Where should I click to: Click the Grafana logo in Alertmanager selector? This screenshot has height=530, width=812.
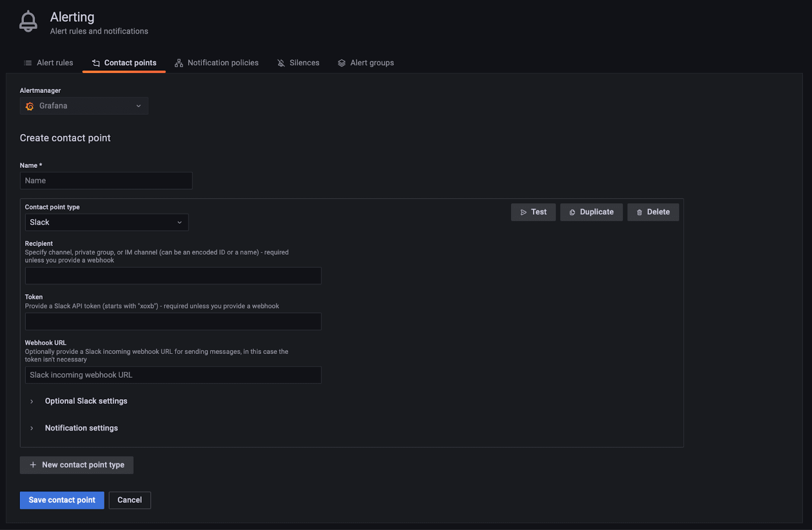click(x=30, y=106)
